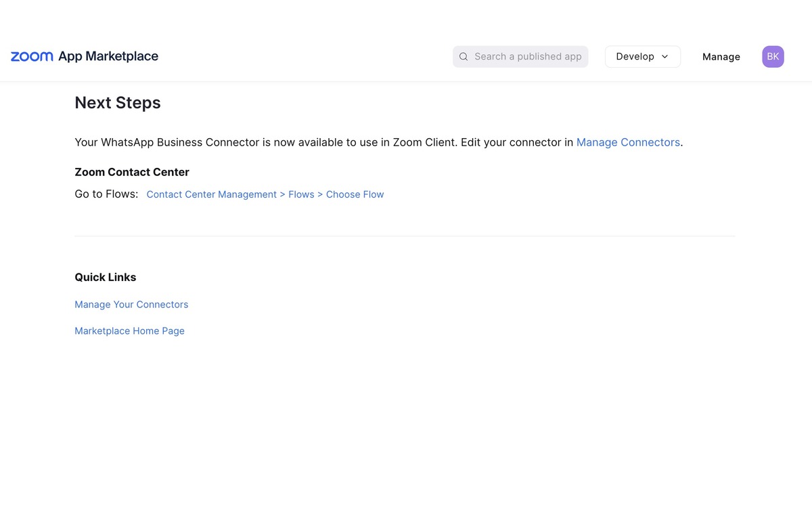
Task: Open the Manage menu item
Action: 721,57
